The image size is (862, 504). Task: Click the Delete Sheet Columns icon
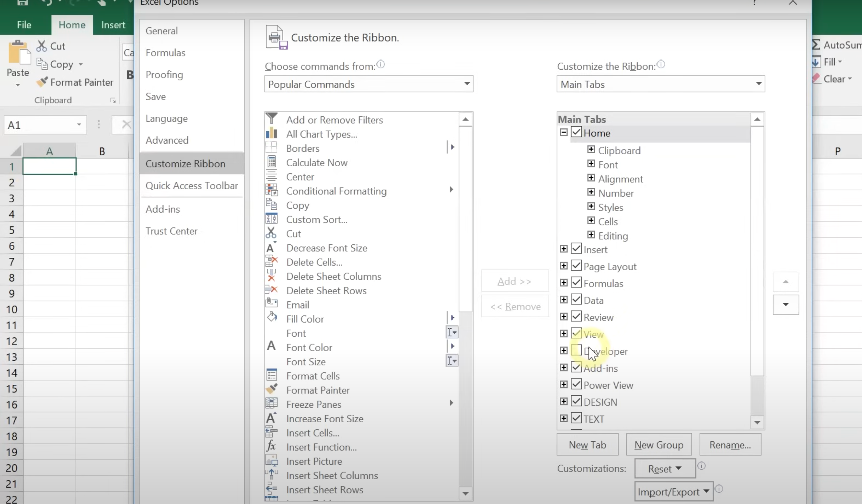(x=272, y=276)
